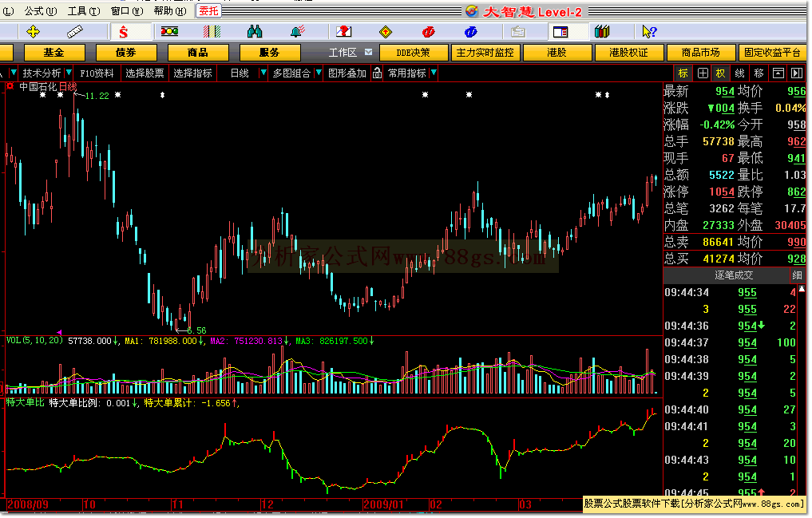Viewport: 812px width, 518px height.
Task: Click the 细 detail toggle
Action: [797, 275]
